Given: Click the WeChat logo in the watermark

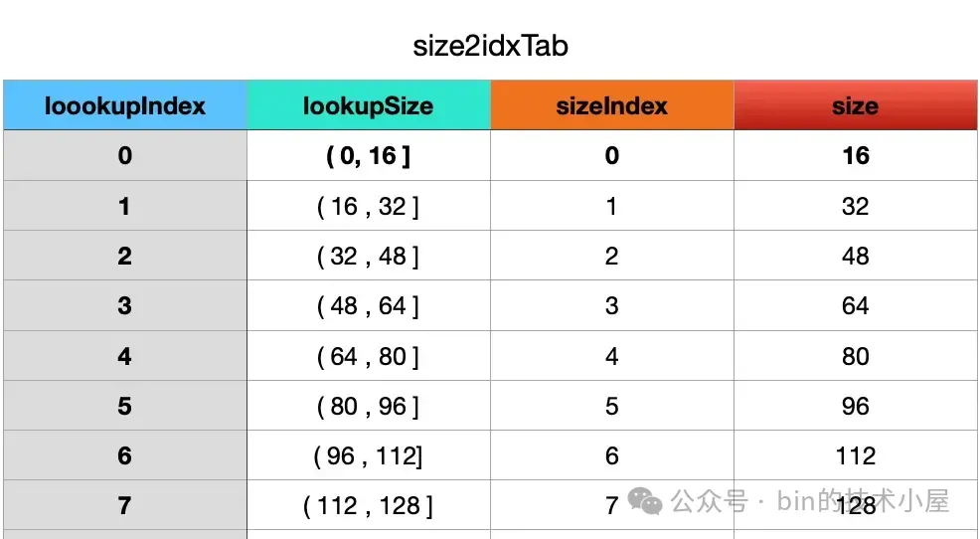Looking at the screenshot, I should [x=645, y=502].
